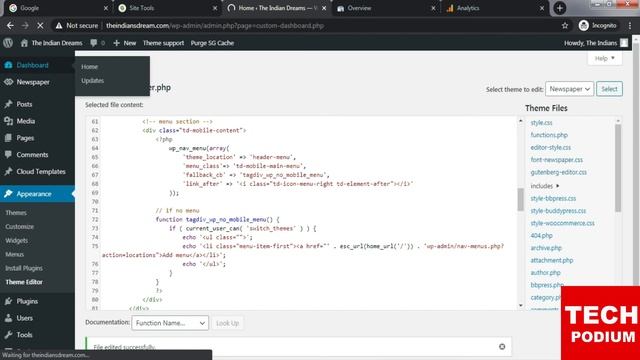
Task: Click the browser forward arrow
Action: pyautogui.click(x=25, y=26)
